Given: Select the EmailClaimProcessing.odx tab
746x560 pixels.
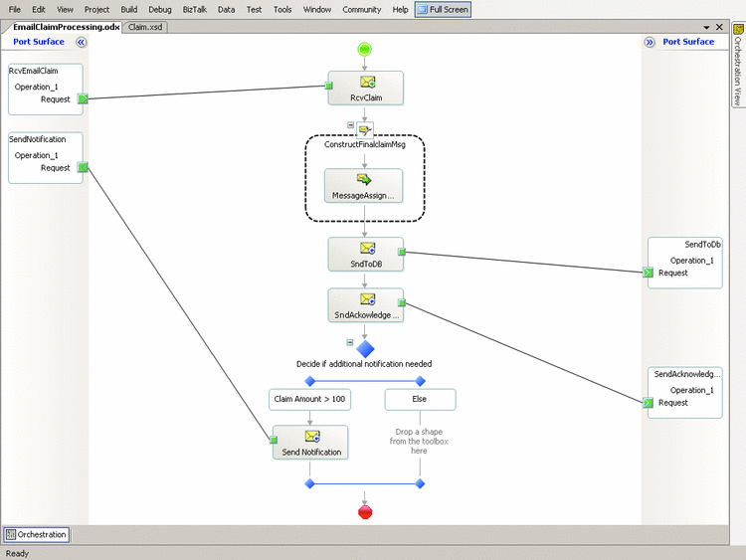Looking at the screenshot, I should 66,27.
